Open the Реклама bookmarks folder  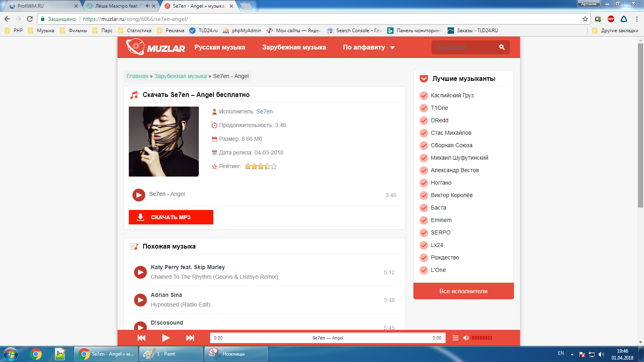coord(171,31)
